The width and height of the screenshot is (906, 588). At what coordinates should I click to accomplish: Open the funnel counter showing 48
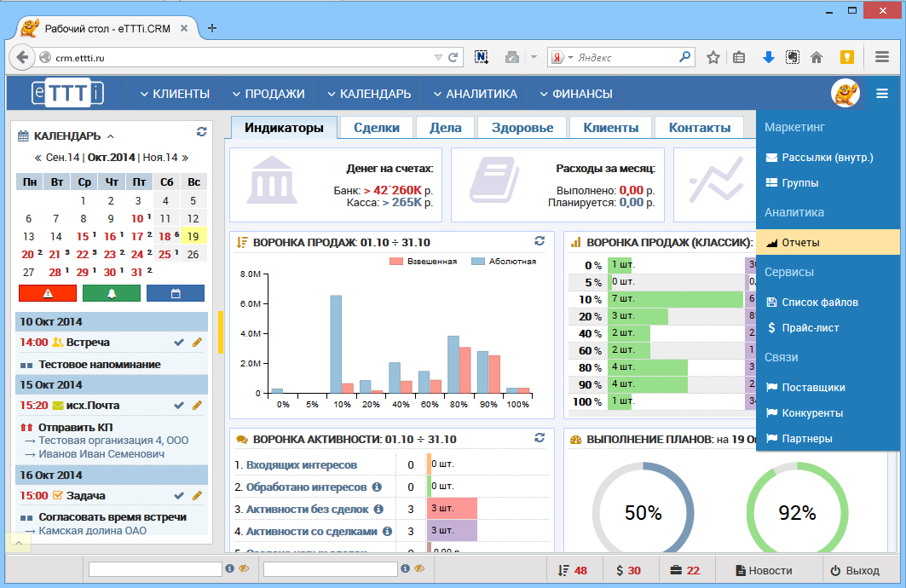click(573, 570)
